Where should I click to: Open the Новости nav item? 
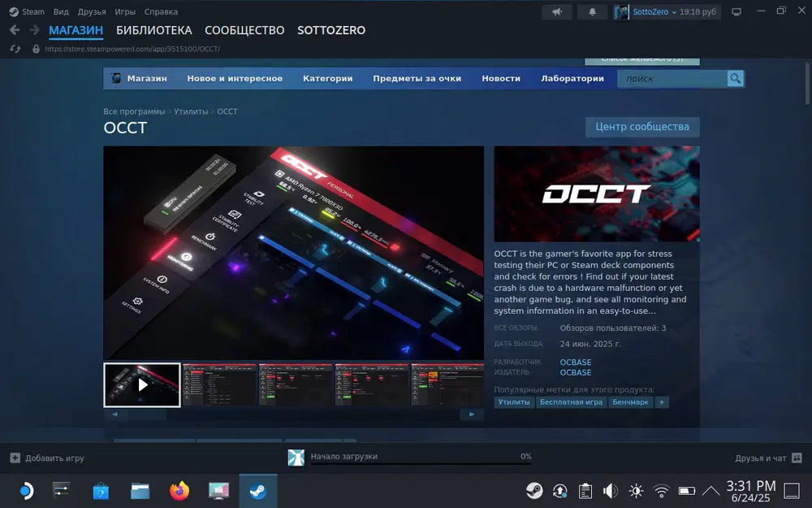[501, 79]
